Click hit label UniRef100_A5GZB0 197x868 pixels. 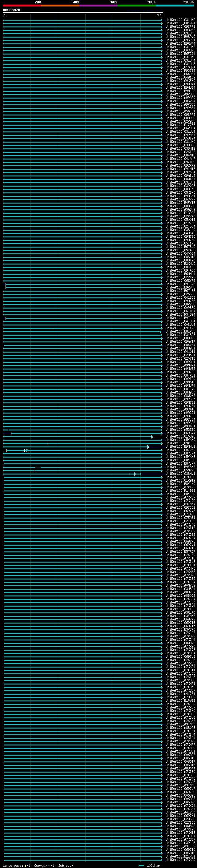[180, 430]
